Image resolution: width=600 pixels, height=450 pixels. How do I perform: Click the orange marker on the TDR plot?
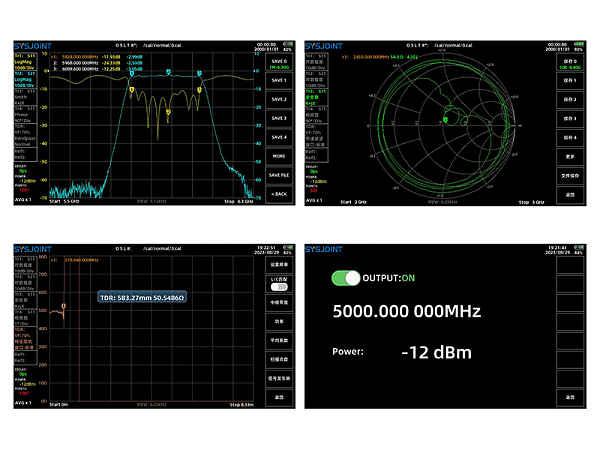63,306
